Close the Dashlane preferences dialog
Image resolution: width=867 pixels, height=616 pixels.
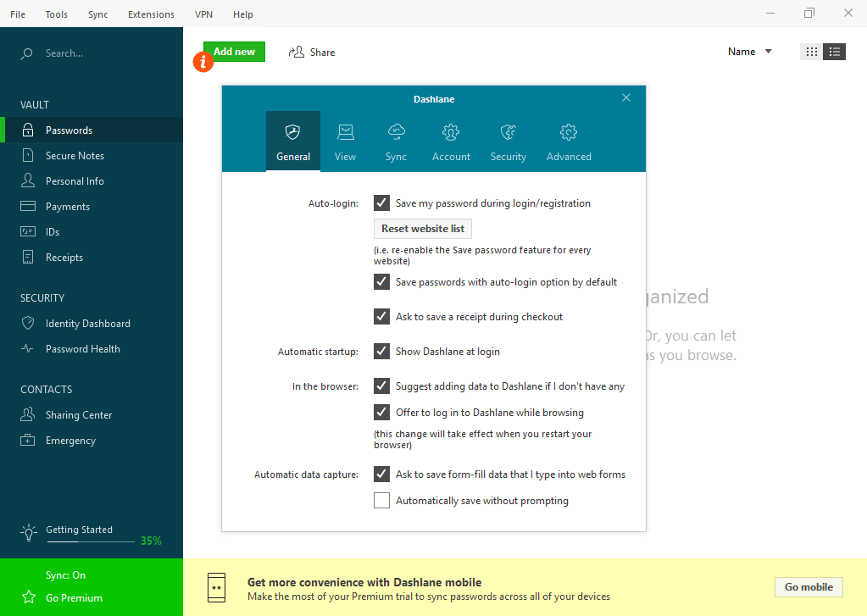click(626, 98)
